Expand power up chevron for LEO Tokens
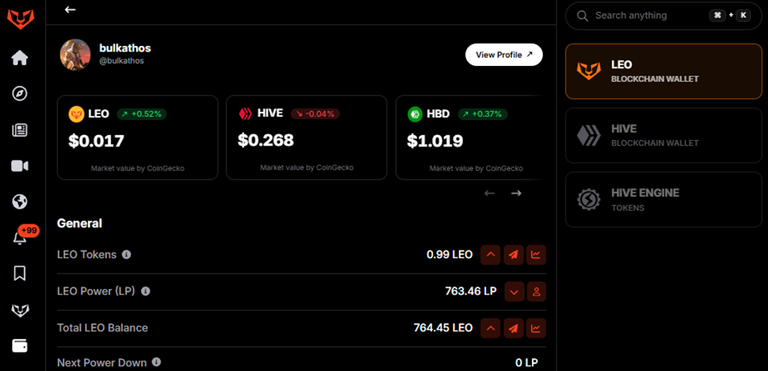The height and width of the screenshot is (371, 768). coord(490,255)
